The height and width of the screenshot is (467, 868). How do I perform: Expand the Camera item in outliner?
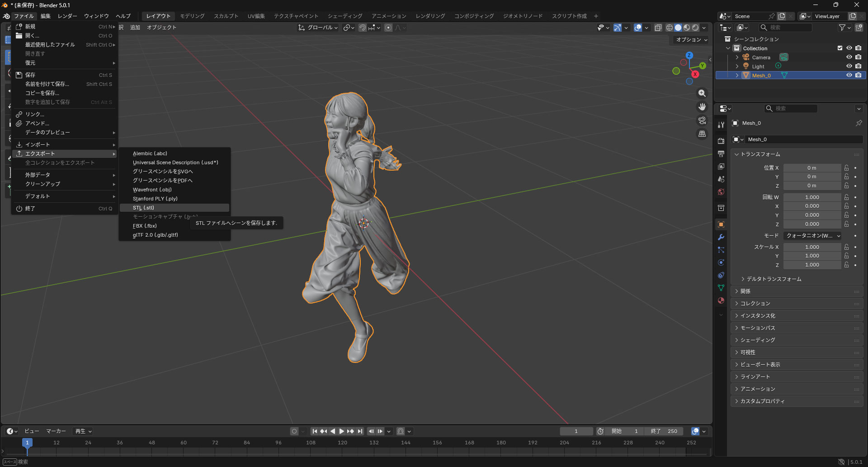(737, 57)
